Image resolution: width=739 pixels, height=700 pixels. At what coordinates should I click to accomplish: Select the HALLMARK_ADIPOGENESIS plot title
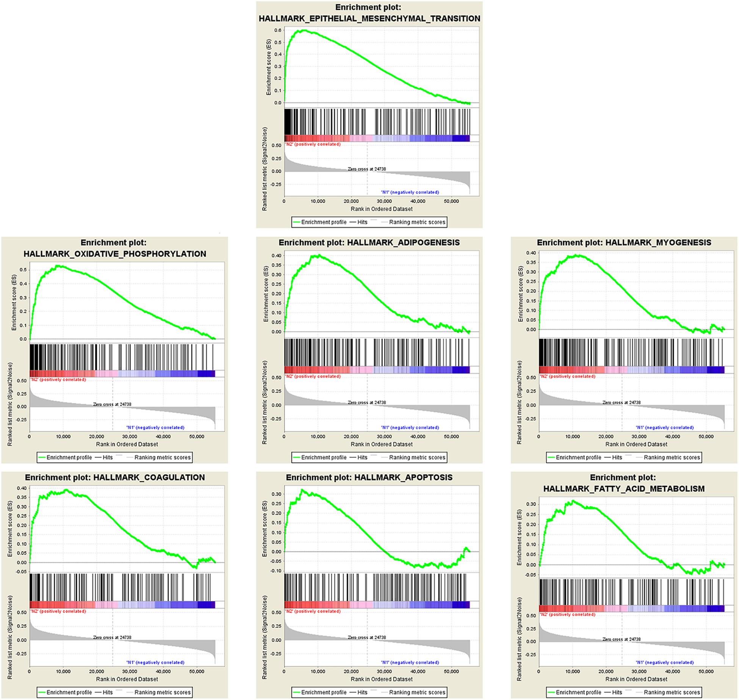point(369,243)
